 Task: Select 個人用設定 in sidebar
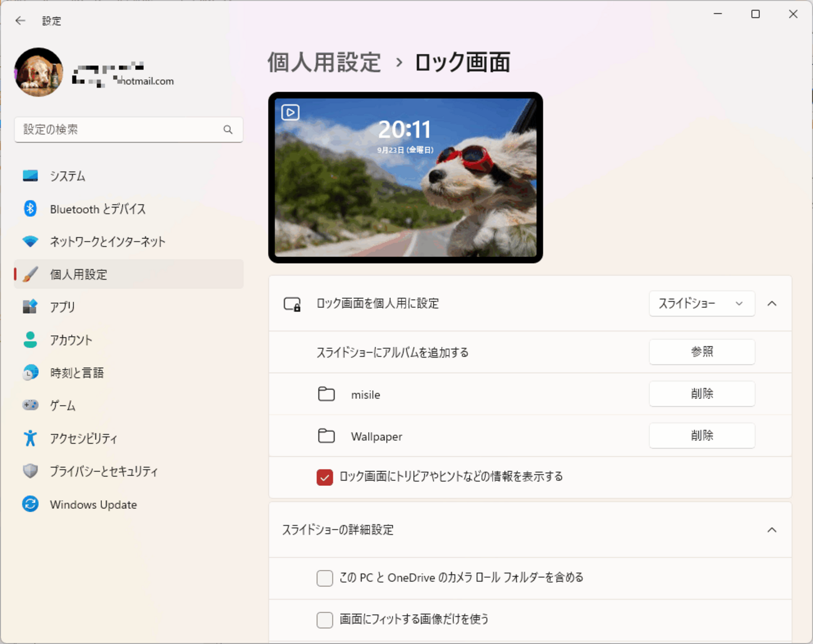click(x=129, y=274)
